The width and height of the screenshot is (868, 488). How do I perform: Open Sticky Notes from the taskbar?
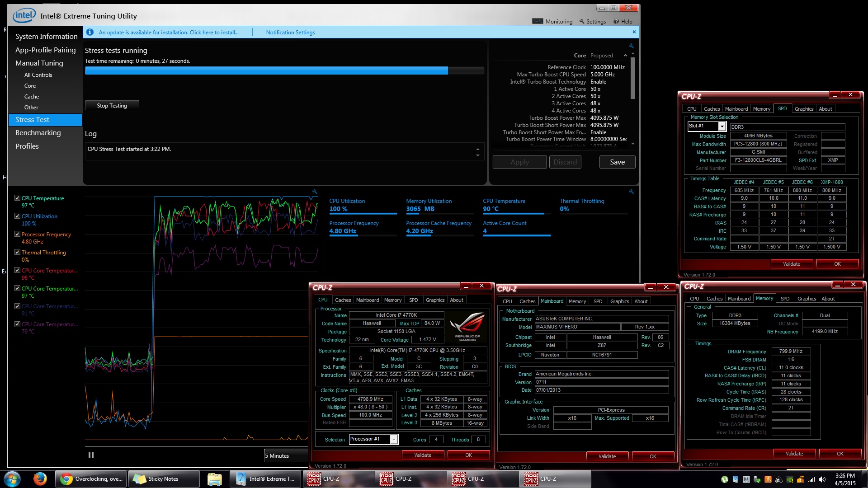point(163,479)
